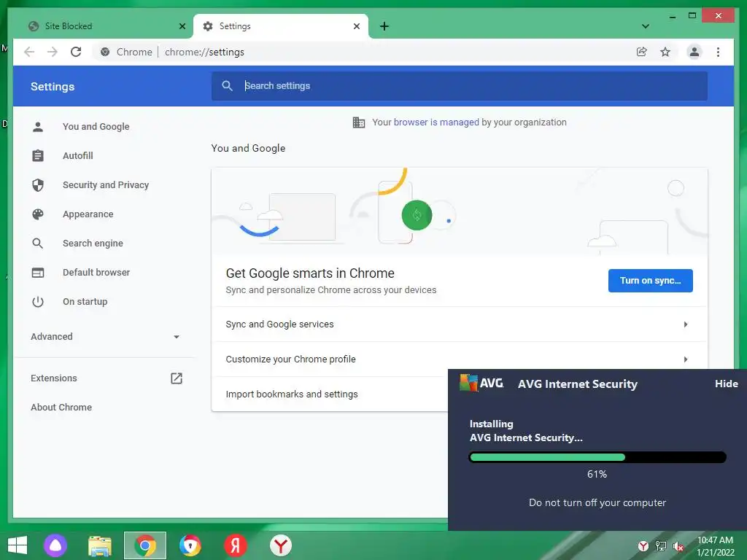Screen dimensions: 747x560
Task: Click Turn on sync button
Action: [x=650, y=281]
